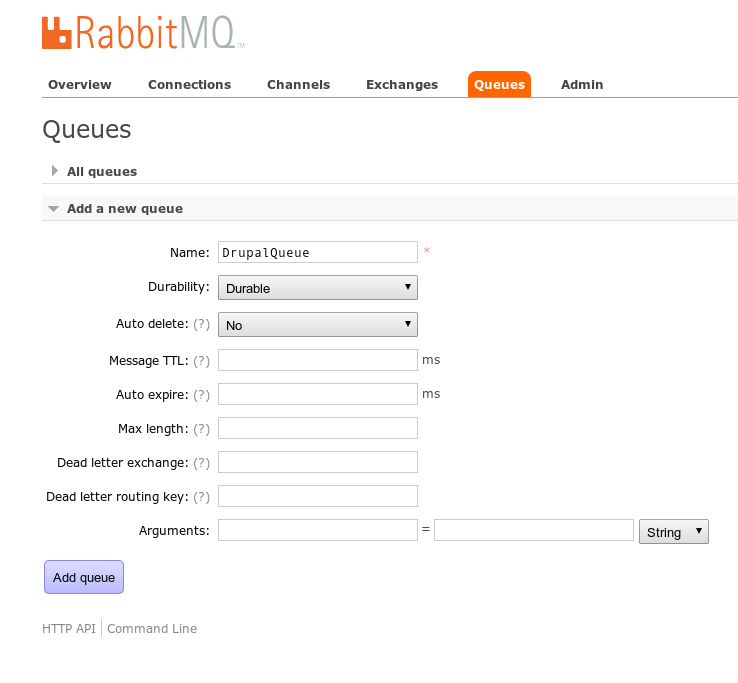Screen dimensions: 738x683
Task: Open the Command Line link
Action: pyautogui.click(x=152, y=629)
